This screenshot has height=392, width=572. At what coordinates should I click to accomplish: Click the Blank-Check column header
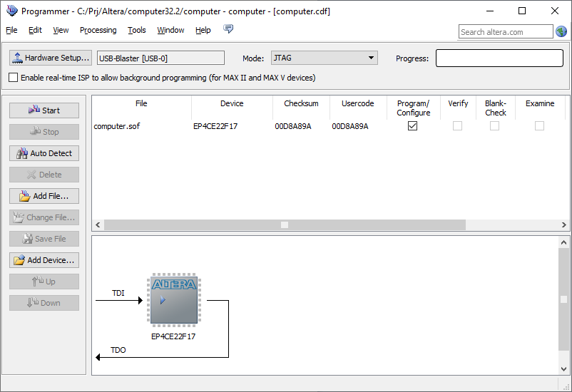(x=496, y=108)
